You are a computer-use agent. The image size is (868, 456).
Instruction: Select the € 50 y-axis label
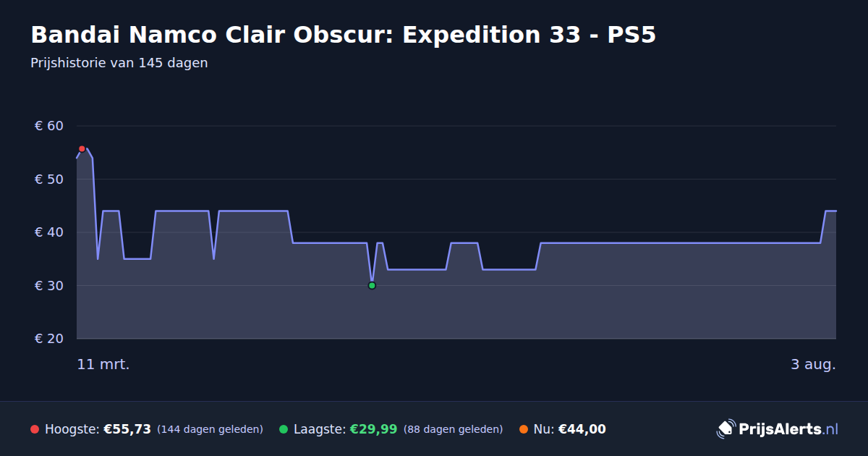pos(49,179)
